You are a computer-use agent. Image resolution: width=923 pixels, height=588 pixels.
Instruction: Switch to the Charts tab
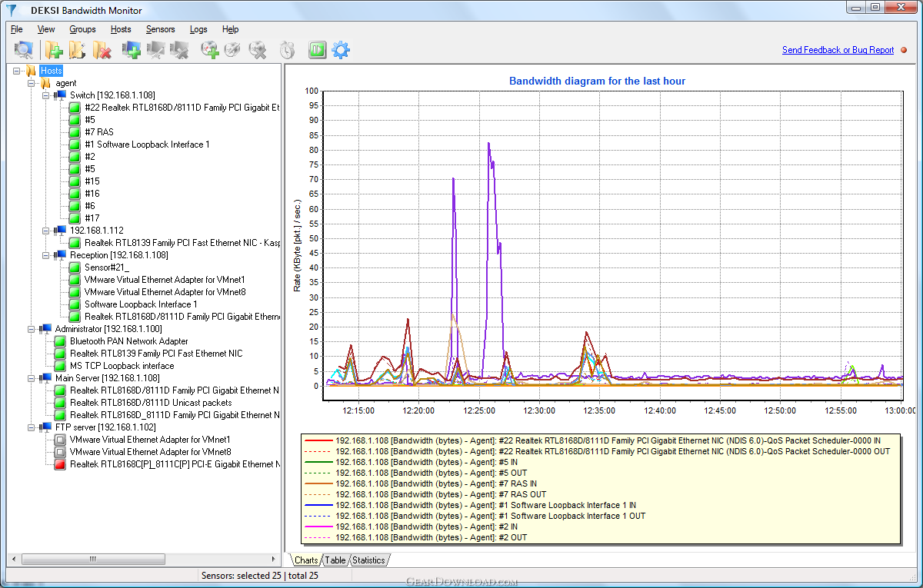pyautogui.click(x=305, y=560)
